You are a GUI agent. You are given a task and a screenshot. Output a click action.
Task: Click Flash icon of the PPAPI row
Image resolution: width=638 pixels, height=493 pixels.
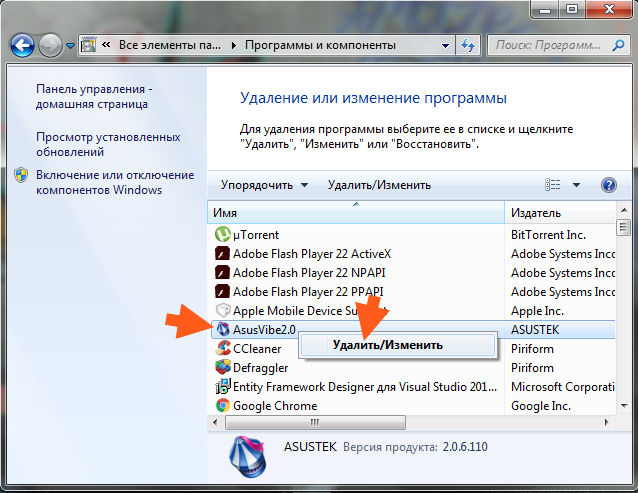(x=222, y=292)
